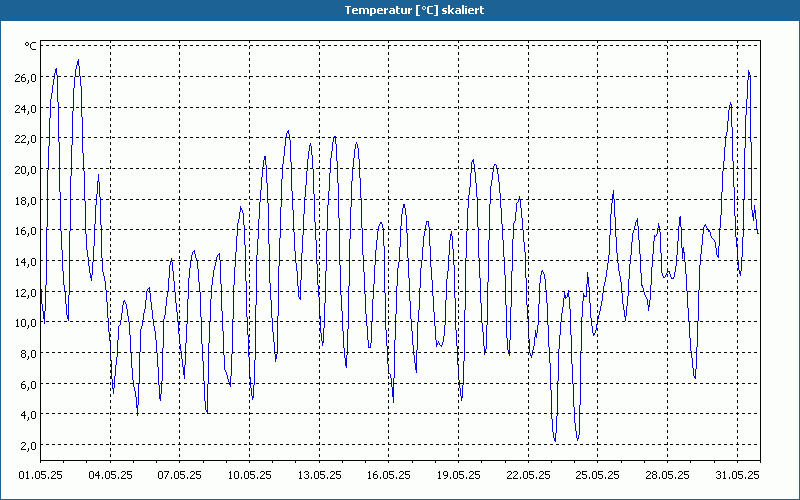Click the 10,0 y-axis label
The height and width of the screenshot is (500, 800).
[26, 322]
